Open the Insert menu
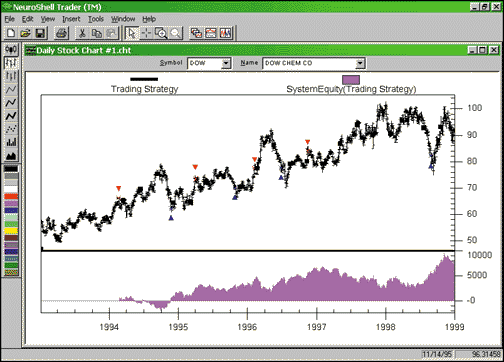This screenshot has height=362, width=504. (71, 19)
